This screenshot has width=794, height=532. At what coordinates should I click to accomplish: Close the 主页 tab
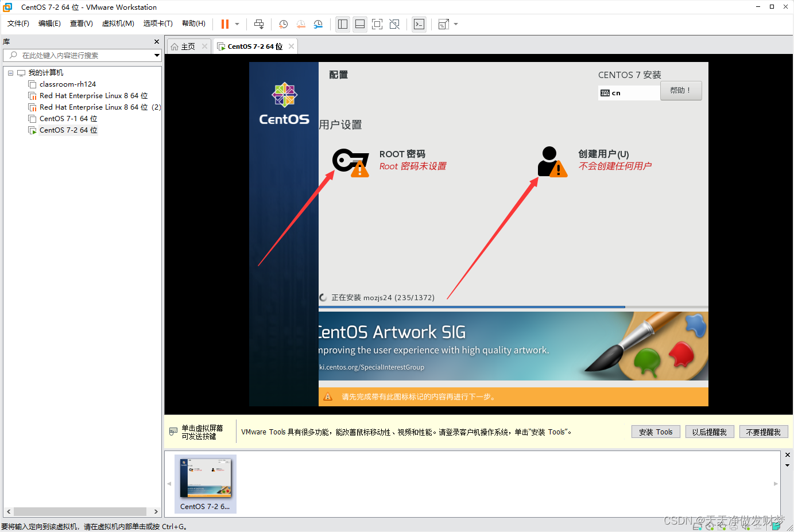pyautogui.click(x=204, y=46)
